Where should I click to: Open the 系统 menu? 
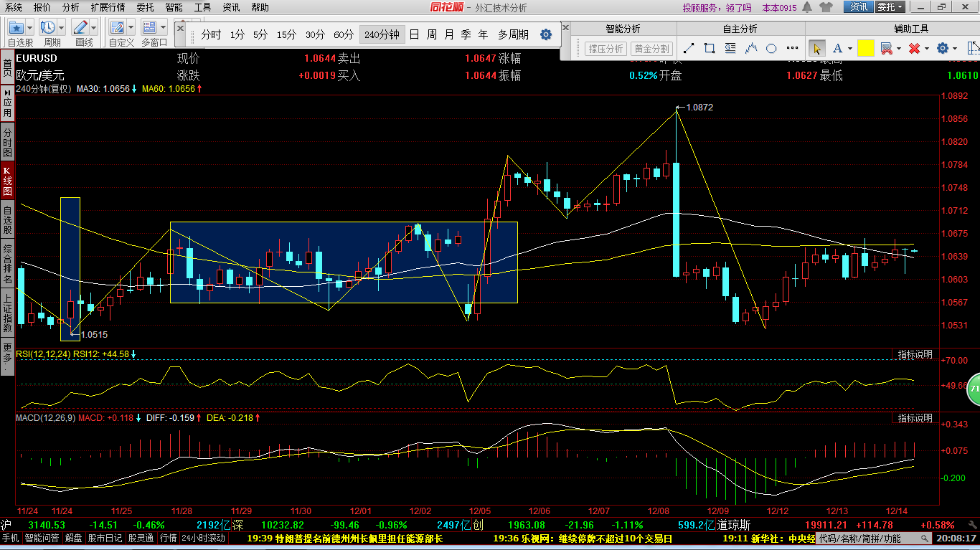click(14, 7)
